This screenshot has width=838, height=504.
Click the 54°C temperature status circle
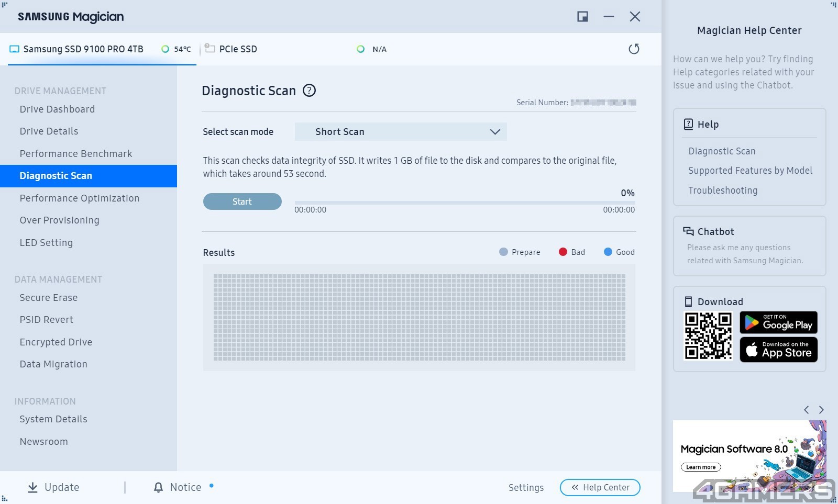(165, 49)
